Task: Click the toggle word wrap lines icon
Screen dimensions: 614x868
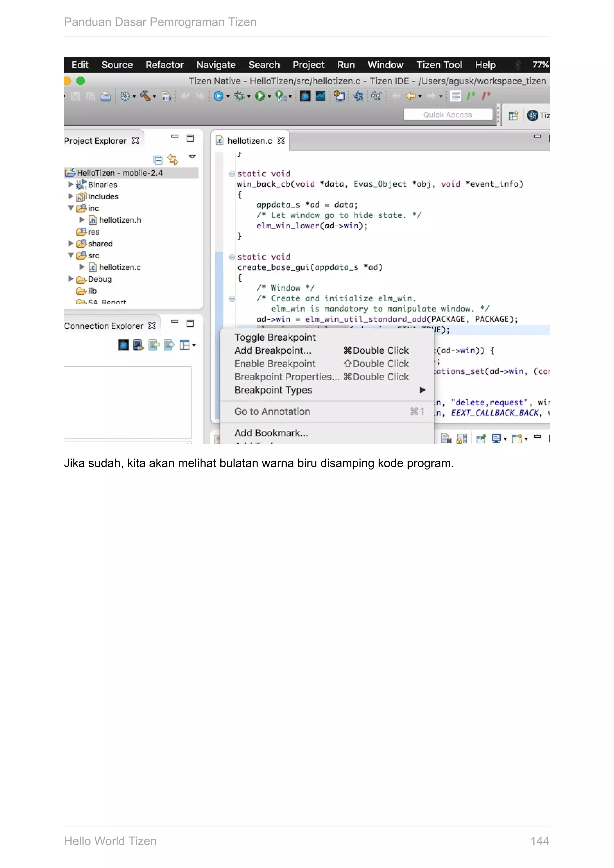Action: (x=456, y=96)
